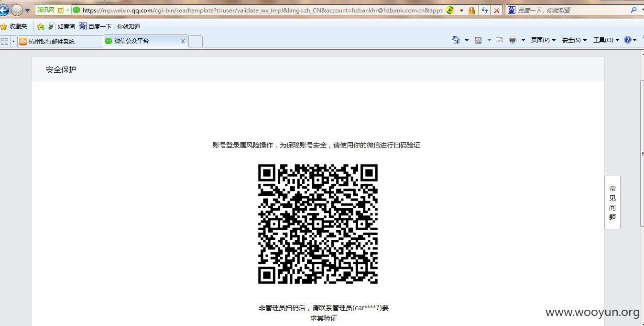Click the 安全保护 header text
The height and width of the screenshot is (326, 644).
[61, 69]
